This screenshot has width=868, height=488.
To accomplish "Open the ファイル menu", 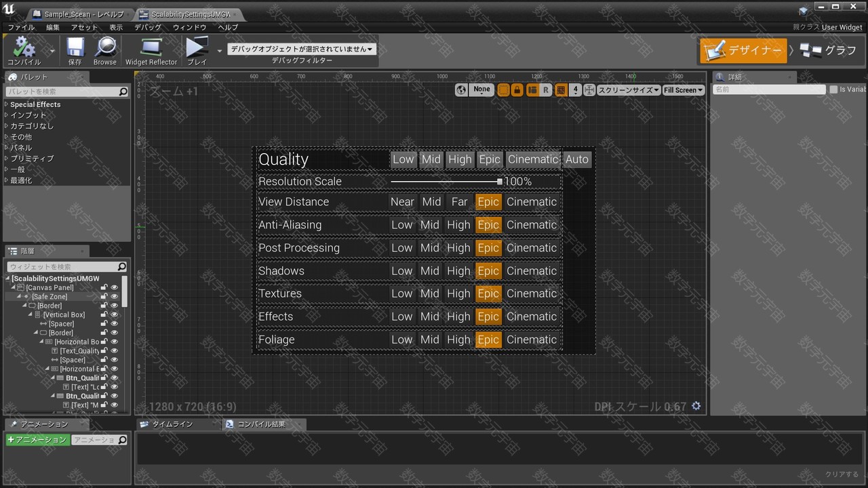I will [x=21, y=27].
